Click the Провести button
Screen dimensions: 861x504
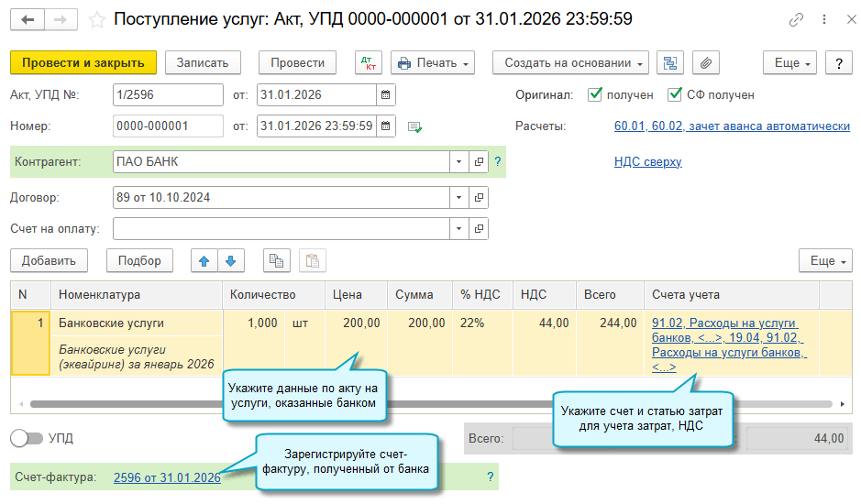(x=298, y=62)
